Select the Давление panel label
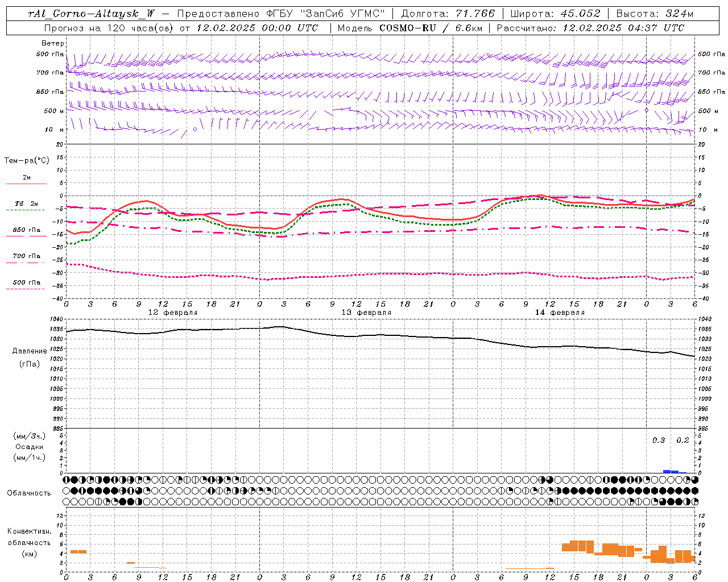This screenshot has width=728, height=582. click(x=30, y=351)
